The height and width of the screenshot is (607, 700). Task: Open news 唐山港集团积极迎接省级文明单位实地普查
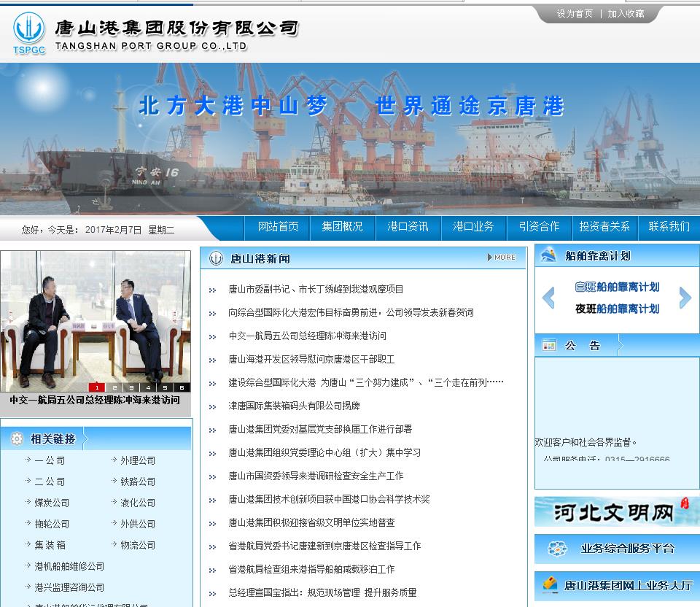tap(311, 522)
